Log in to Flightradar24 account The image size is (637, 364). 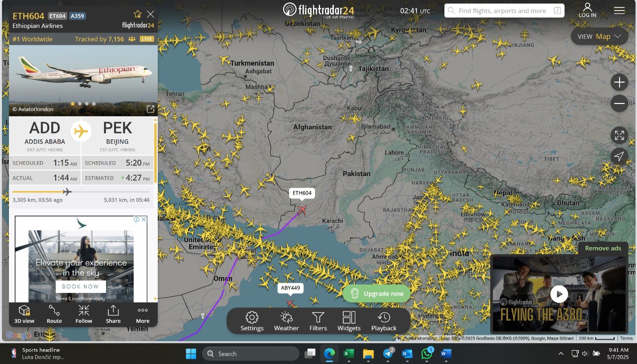click(587, 10)
